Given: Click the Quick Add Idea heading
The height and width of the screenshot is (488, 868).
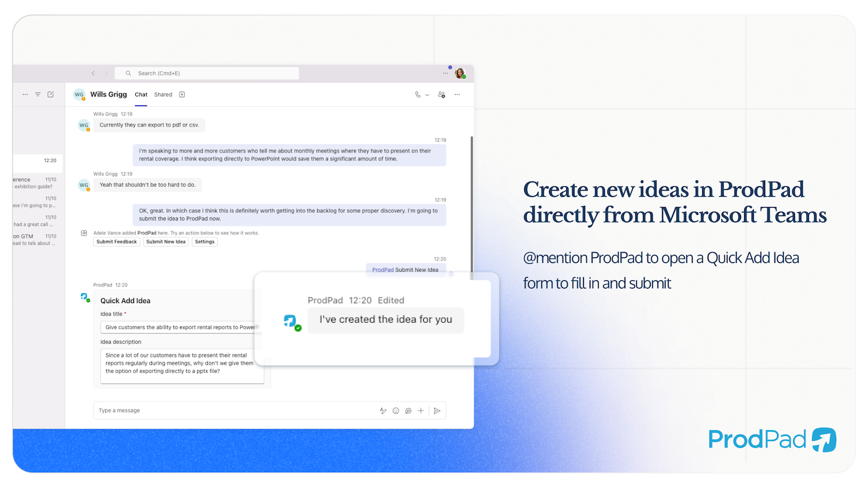Looking at the screenshot, I should click(125, 301).
